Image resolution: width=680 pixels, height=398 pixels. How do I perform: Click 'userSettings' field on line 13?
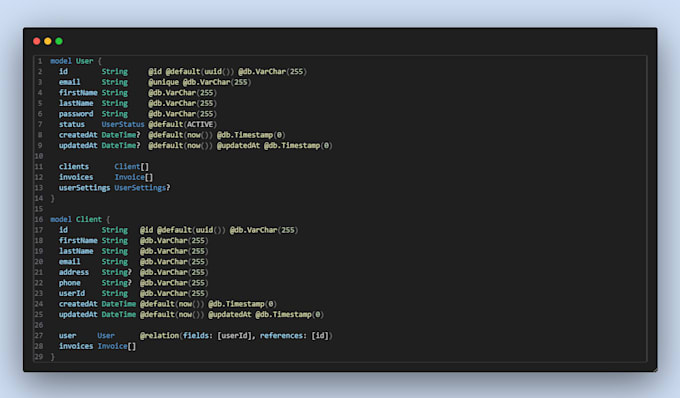84,188
